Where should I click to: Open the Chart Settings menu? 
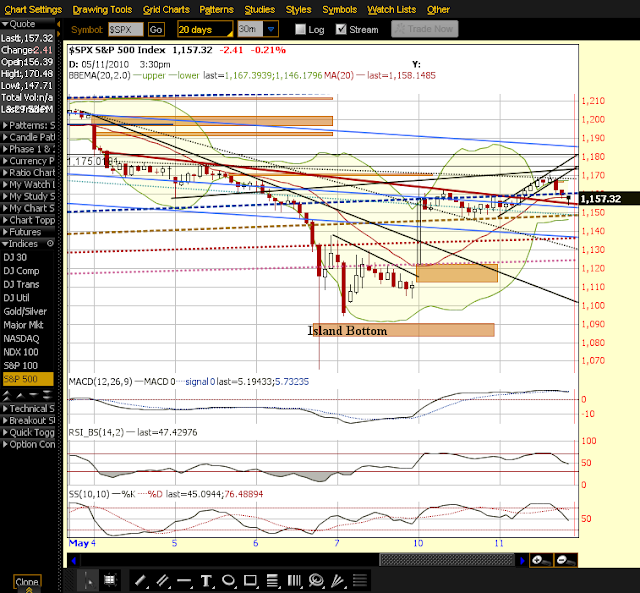coord(33,9)
